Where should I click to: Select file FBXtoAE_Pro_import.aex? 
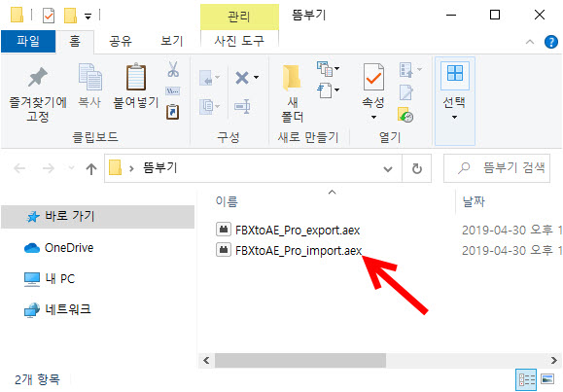[299, 250]
